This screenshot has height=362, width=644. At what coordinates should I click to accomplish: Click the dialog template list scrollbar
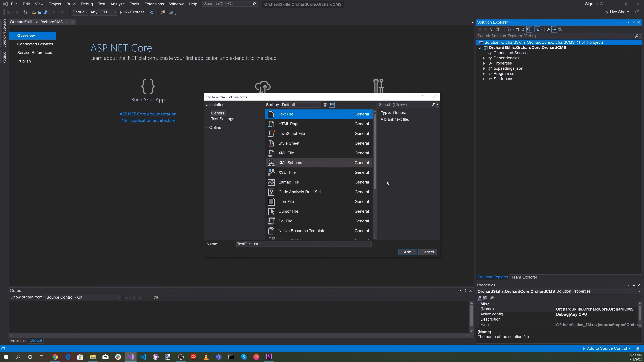coord(375,152)
